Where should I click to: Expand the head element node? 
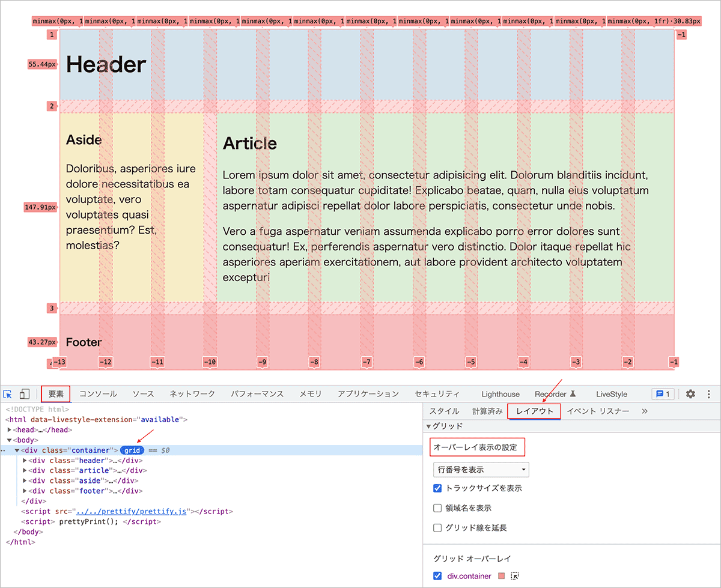point(10,430)
